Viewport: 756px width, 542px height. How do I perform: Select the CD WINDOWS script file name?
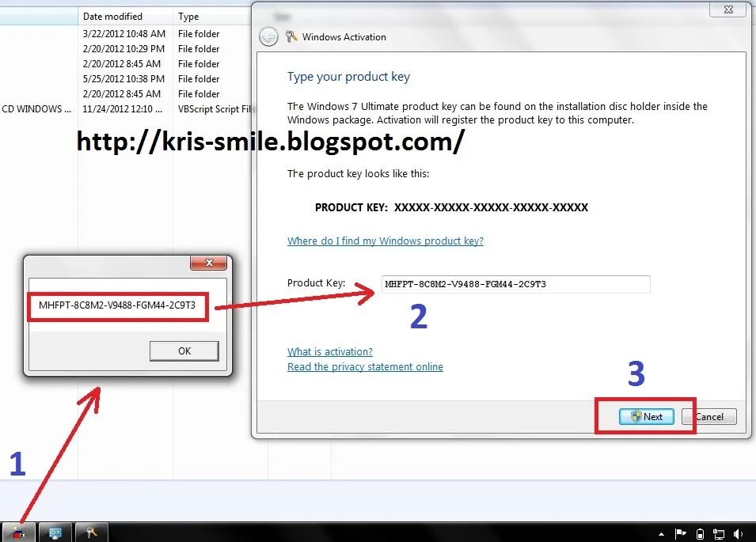click(x=36, y=109)
